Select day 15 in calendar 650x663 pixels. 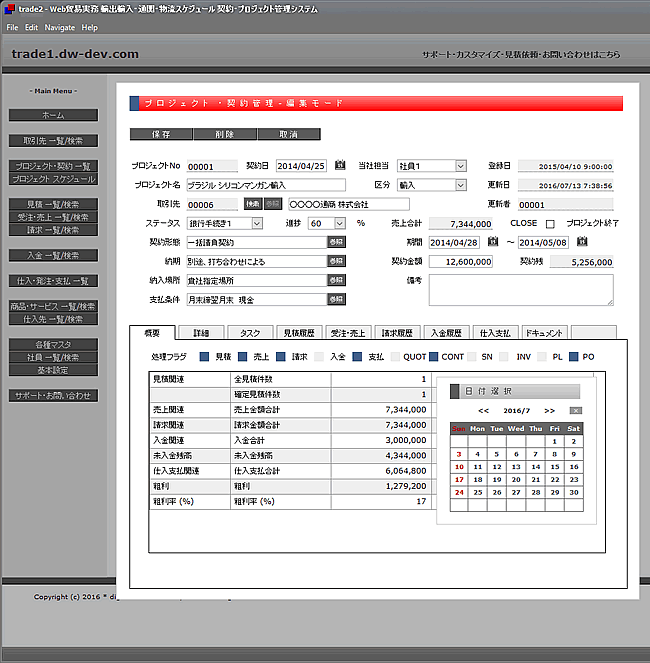(x=554, y=467)
